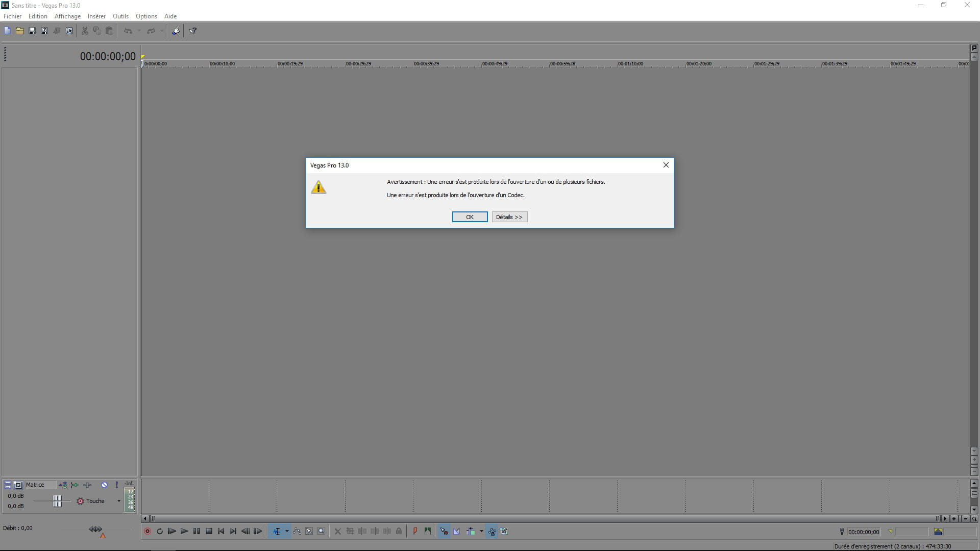The width and height of the screenshot is (980, 551).
Task: Go to project end button
Action: 233,531
